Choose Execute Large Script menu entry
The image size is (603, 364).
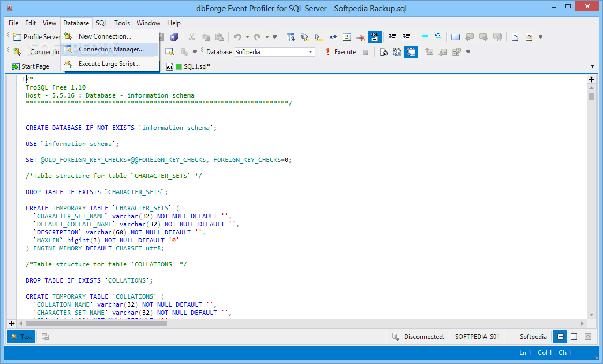click(109, 64)
